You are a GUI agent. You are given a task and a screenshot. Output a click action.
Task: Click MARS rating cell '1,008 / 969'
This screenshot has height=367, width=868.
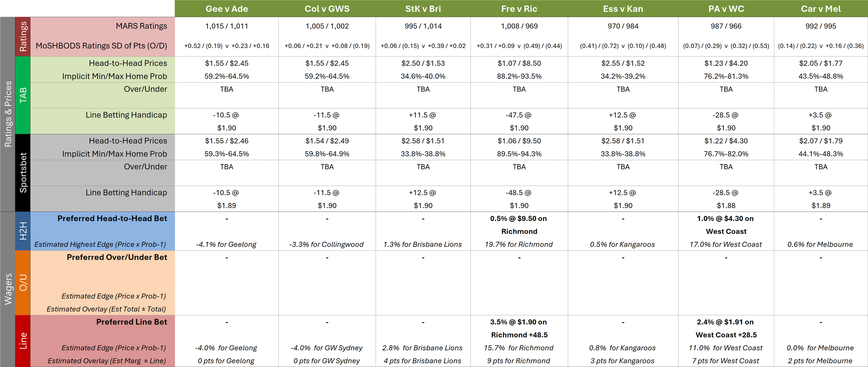pyautogui.click(x=519, y=26)
